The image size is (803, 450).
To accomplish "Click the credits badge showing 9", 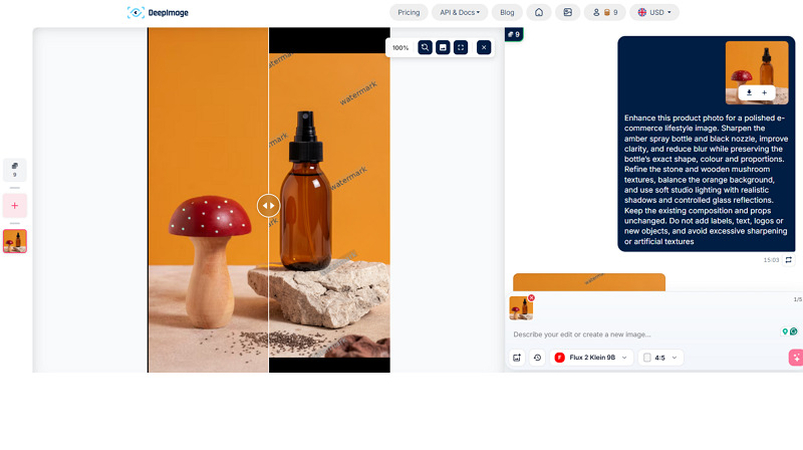I will 514,34.
